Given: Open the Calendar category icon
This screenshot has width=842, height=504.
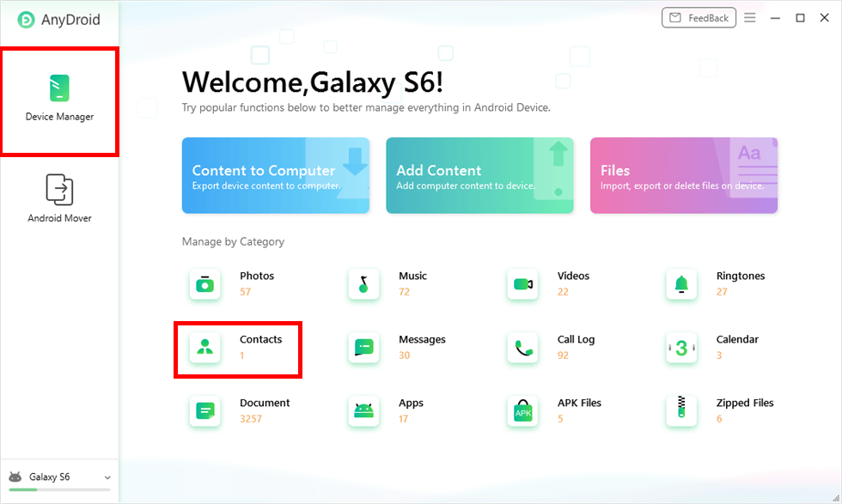Looking at the screenshot, I should pos(681,347).
